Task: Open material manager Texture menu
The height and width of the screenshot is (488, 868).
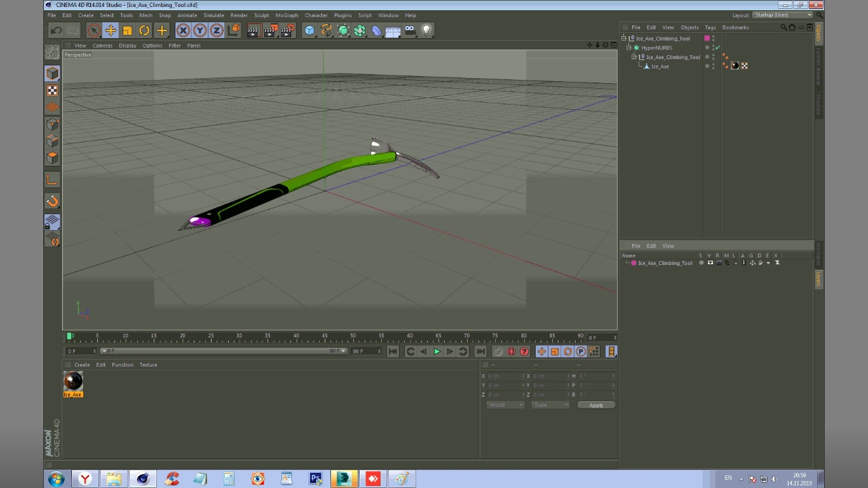Action: [x=148, y=365]
